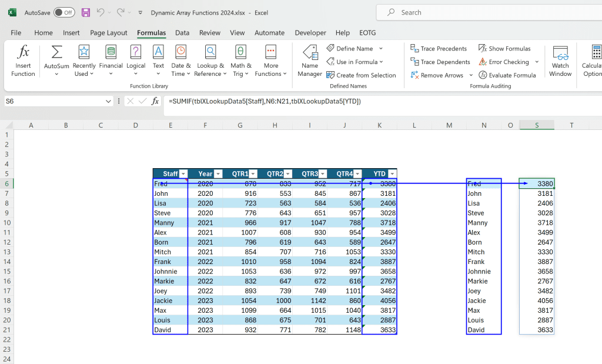Expand the Name Box dropdown arrow

coord(108,101)
